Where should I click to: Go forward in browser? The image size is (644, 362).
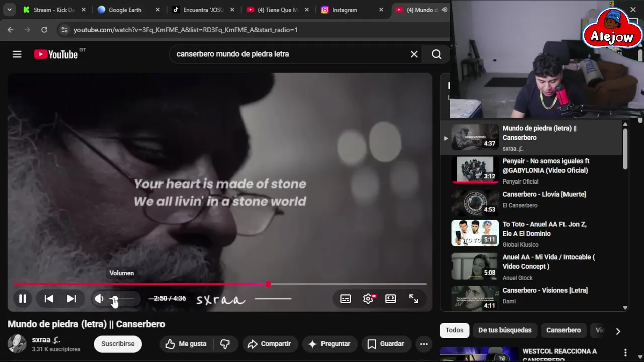[x=27, y=30]
